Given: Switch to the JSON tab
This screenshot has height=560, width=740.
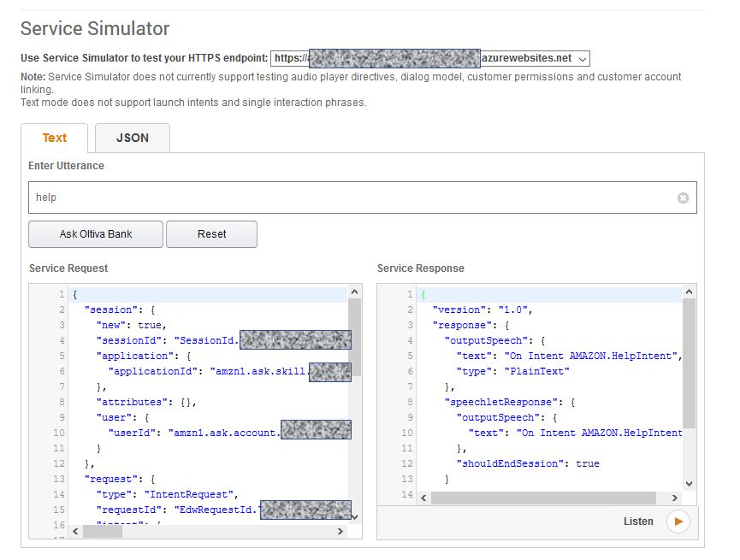Looking at the screenshot, I should tap(132, 138).
